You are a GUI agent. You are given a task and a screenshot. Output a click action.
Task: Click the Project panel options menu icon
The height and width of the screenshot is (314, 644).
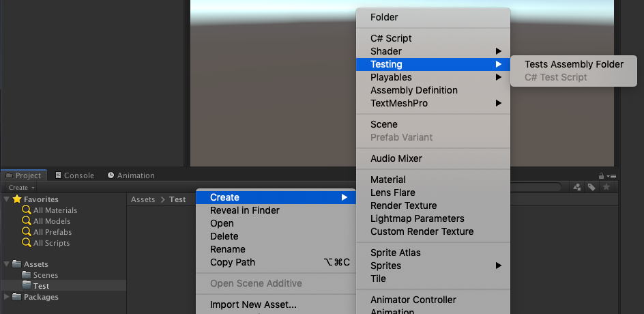point(613,176)
